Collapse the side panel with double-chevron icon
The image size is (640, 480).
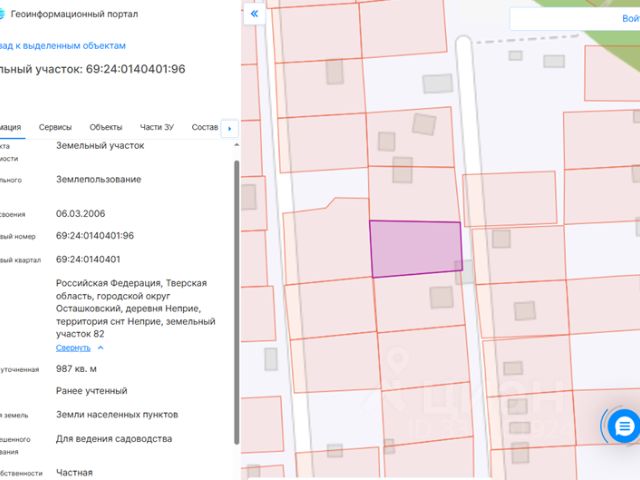pos(254,14)
